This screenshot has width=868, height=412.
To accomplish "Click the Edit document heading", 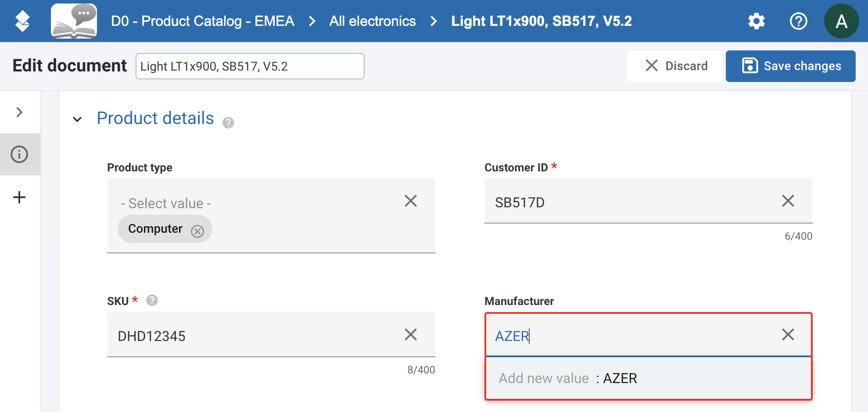I will [69, 66].
